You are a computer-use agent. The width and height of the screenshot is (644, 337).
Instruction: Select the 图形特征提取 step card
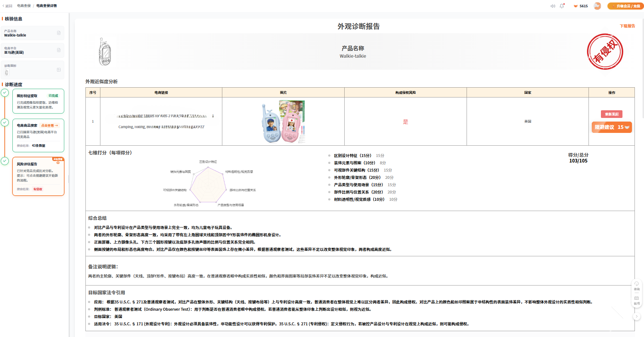point(38,101)
